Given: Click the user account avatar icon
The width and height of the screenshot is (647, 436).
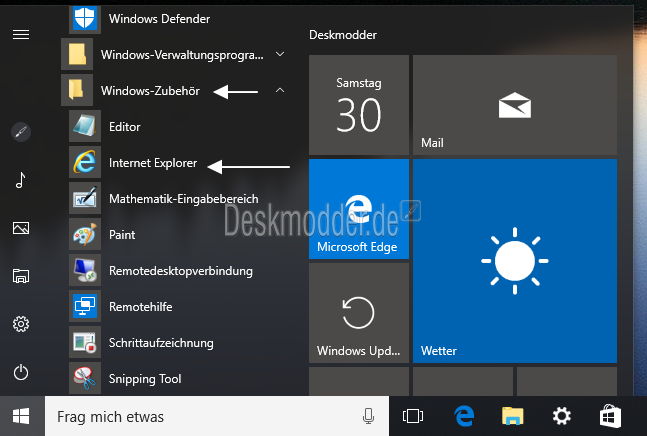Looking at the screenshot, I should point(21,132).
